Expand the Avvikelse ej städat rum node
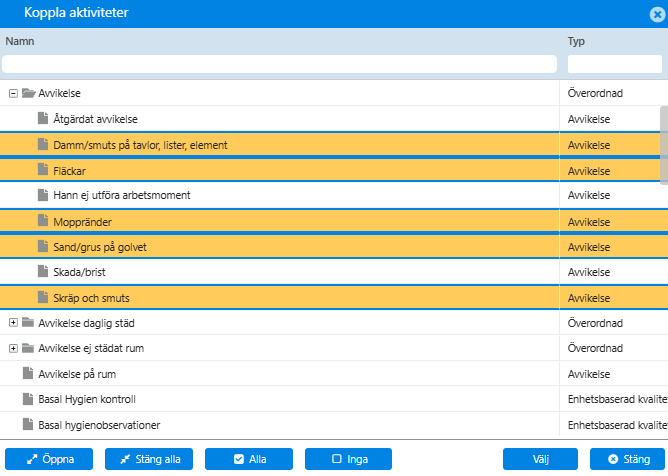Image resolution: width=668 pixels, height=476 pixels. pyautogui.click(x=13, y=348)
